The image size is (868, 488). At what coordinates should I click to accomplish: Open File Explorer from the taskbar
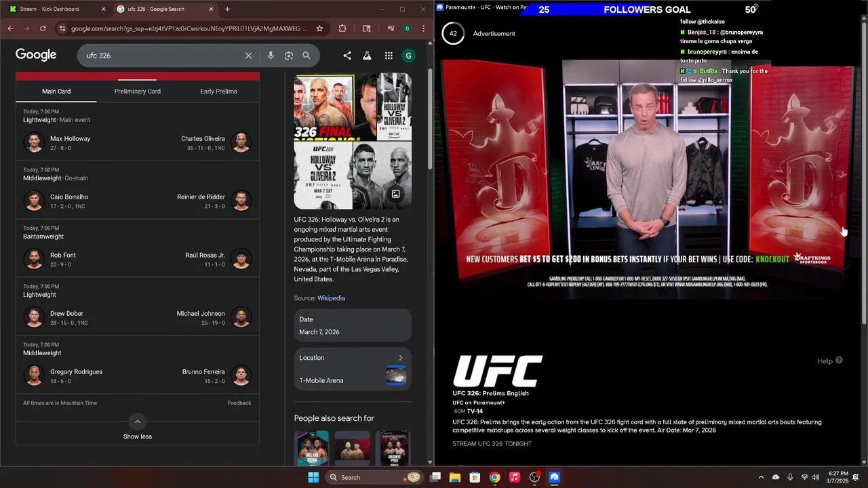pyautogui.click(x=455, y=477)
